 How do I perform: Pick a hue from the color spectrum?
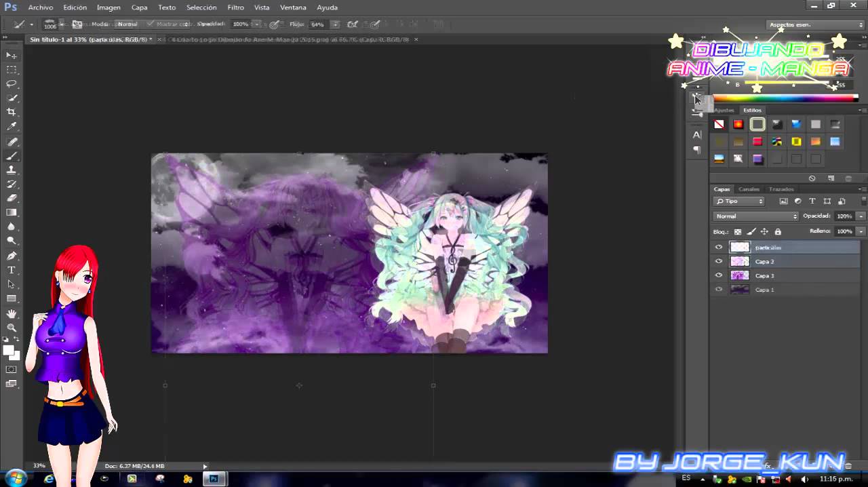pos(785,98)
